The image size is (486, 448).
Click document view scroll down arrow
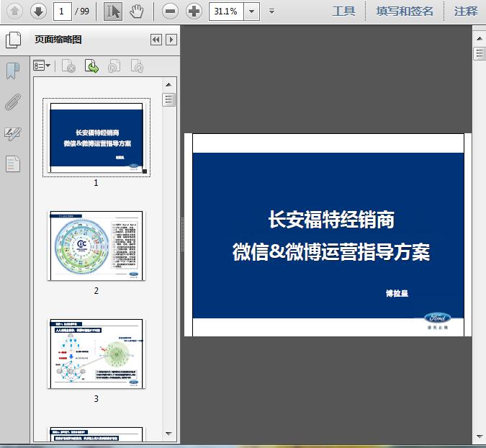480,436
